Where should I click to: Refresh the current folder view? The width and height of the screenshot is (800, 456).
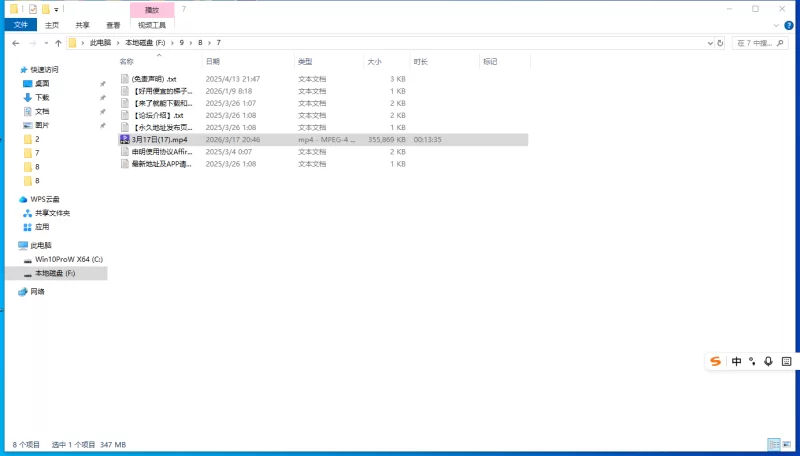(x=720, y=43)
